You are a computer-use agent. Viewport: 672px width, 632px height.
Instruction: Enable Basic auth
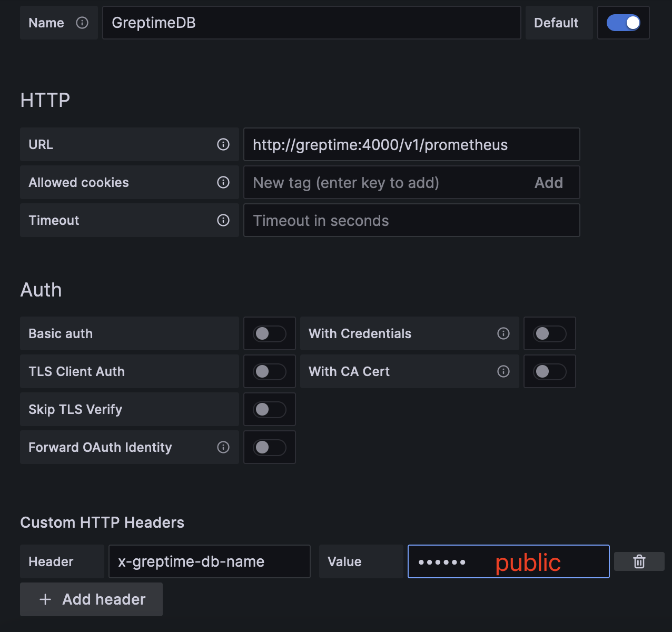click(269, 333)
